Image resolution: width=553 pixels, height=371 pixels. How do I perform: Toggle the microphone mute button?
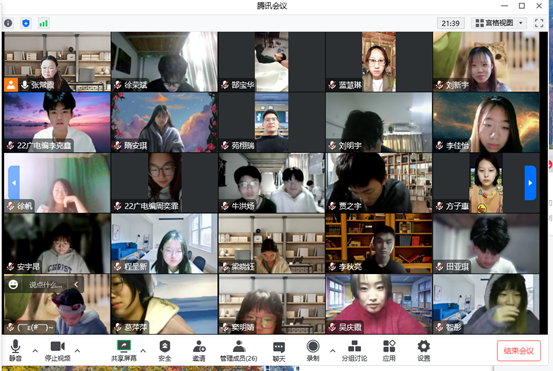coord(15,351)
